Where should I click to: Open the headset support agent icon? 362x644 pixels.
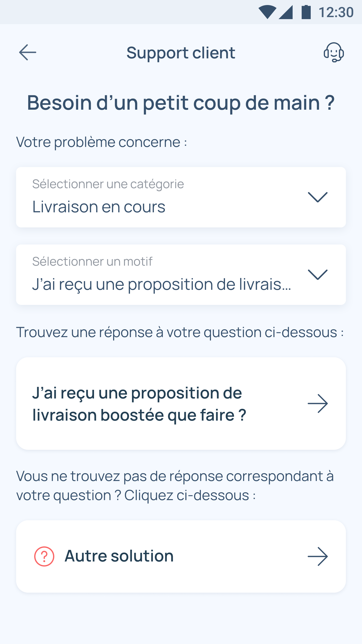(334, 52)
